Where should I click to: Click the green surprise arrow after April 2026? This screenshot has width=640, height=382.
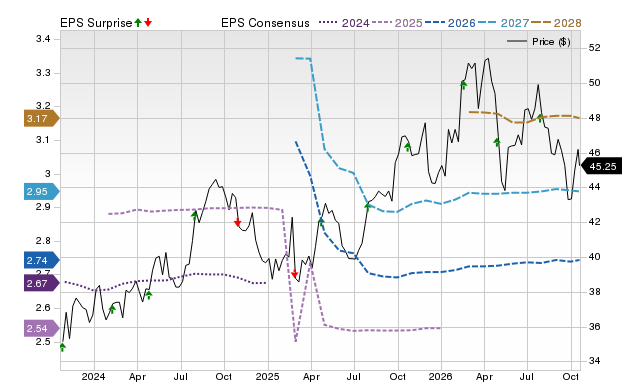pos(497,142)
